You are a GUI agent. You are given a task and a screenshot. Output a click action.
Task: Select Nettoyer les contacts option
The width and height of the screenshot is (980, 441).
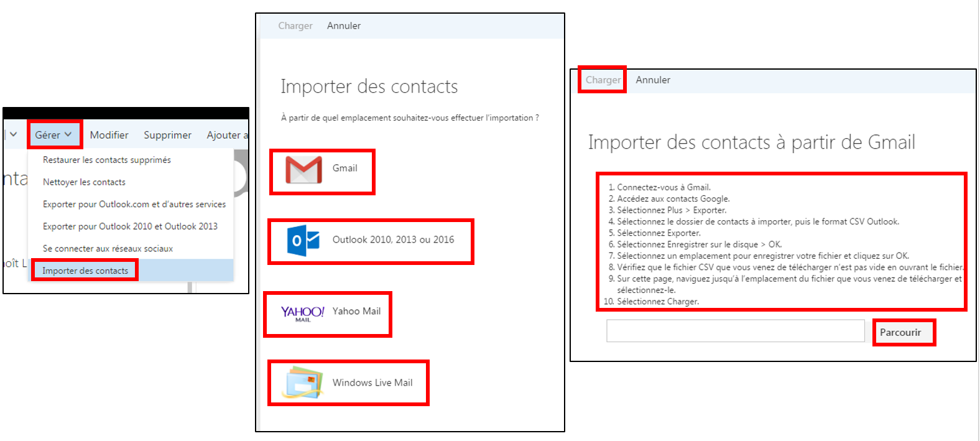[84, 182]
